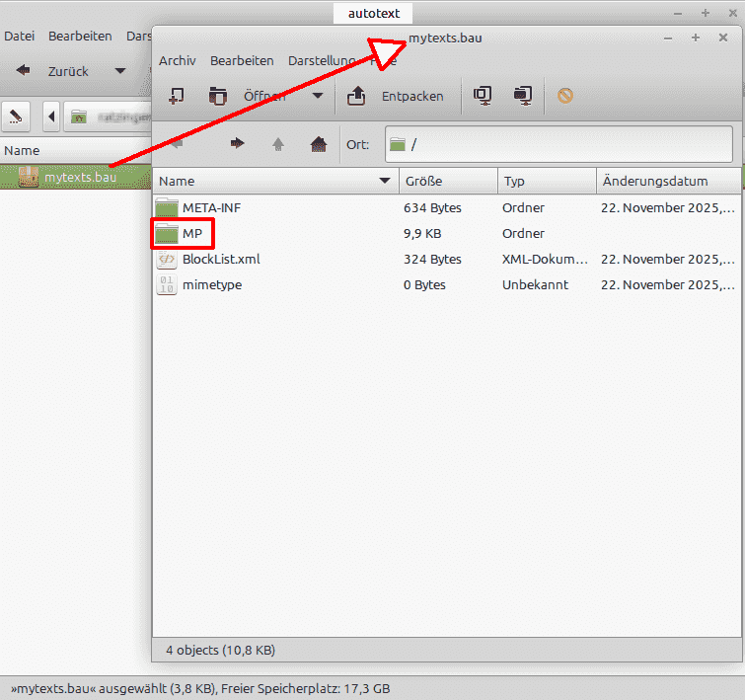Image resolution: width=745 pixels, height=700 pixels.
Task: Open the dropdown arrow next to Öffnen
Action: click(317, 96)
